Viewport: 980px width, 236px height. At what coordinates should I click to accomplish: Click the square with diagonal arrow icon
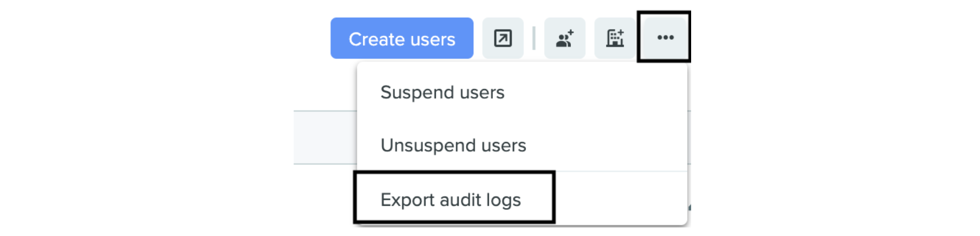pos(503,38)
